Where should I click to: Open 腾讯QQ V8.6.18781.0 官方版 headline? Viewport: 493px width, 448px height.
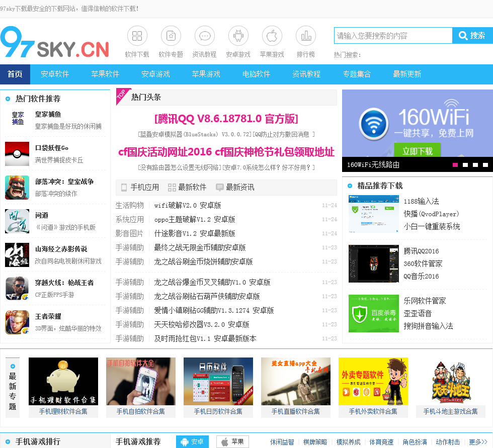point(226,119)
